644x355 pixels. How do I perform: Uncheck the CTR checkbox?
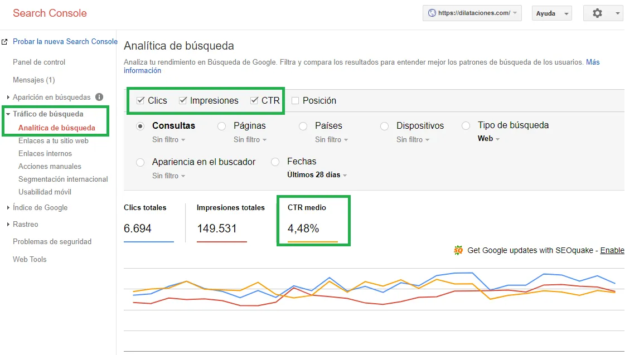254,100
